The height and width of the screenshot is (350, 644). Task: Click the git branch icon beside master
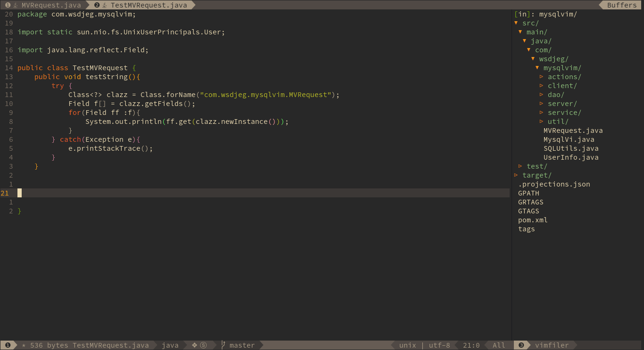[223, 345]
